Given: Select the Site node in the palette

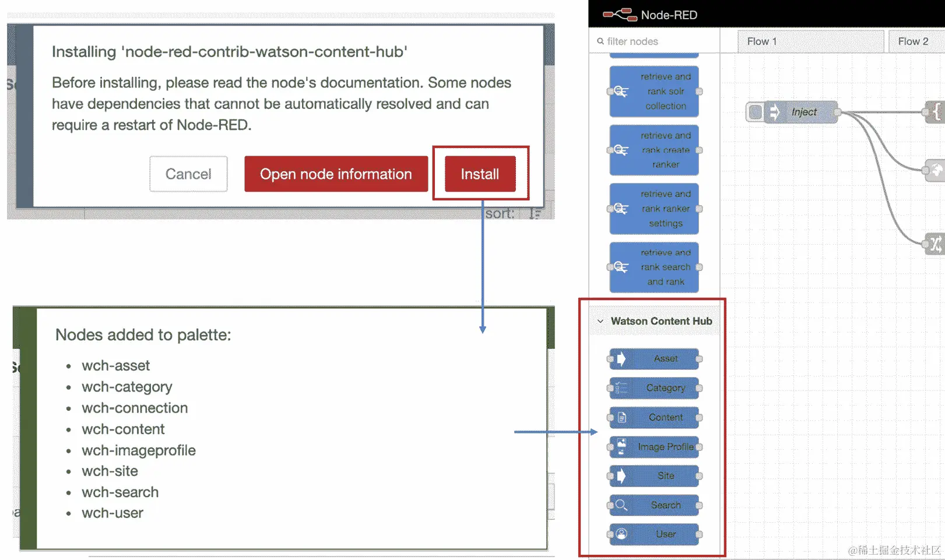Looking at the screenshot, I should tap(654, 476).
